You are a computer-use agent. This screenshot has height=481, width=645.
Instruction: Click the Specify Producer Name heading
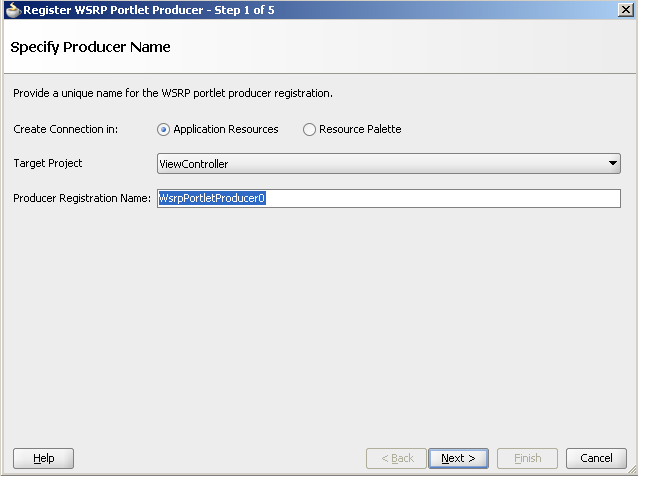(90, 47)
